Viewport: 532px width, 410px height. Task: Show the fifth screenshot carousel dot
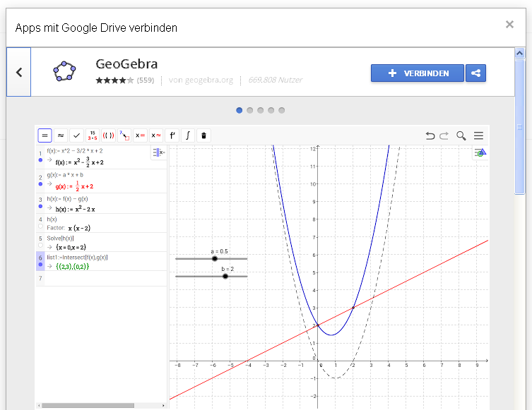281,110
